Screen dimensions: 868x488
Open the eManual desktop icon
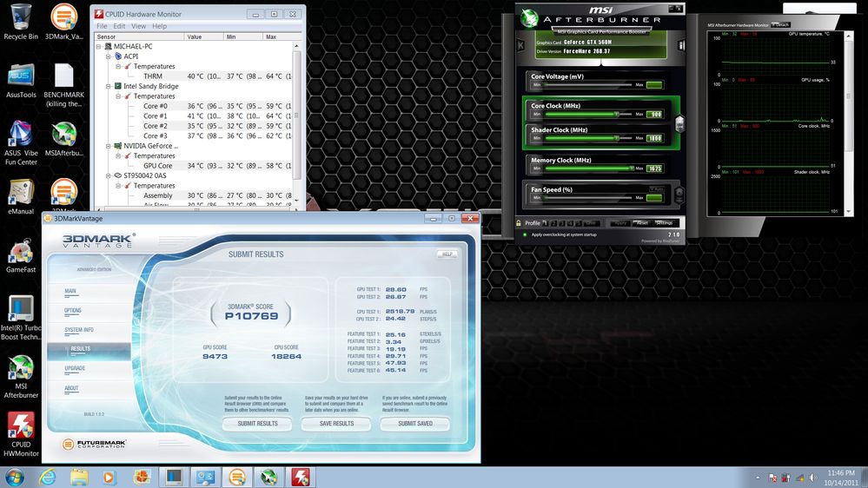click(21, 197)
